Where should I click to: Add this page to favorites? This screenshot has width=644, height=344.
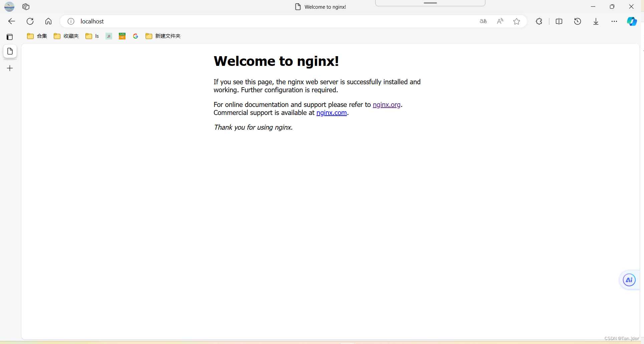point(517,21)
